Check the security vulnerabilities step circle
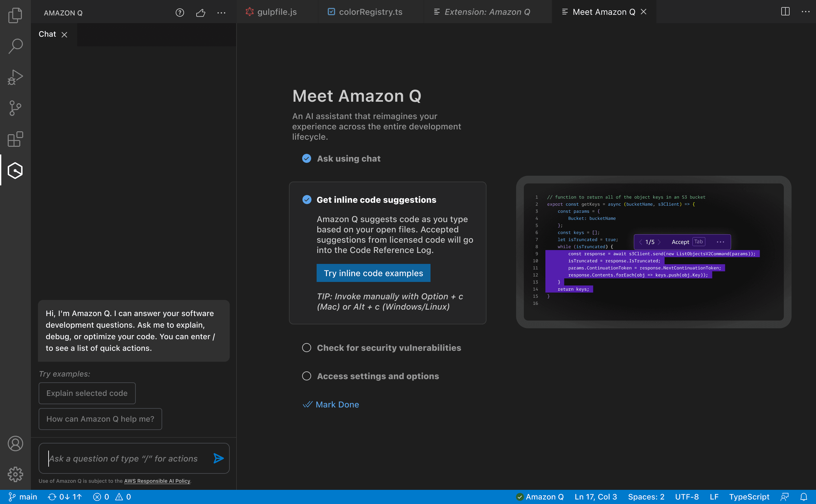The width and height of the screenshot is (816, 504). tap(307, 348)
